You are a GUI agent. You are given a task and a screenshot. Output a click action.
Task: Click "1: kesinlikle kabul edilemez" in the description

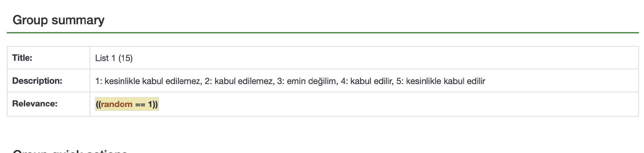[x=148, y=81]
